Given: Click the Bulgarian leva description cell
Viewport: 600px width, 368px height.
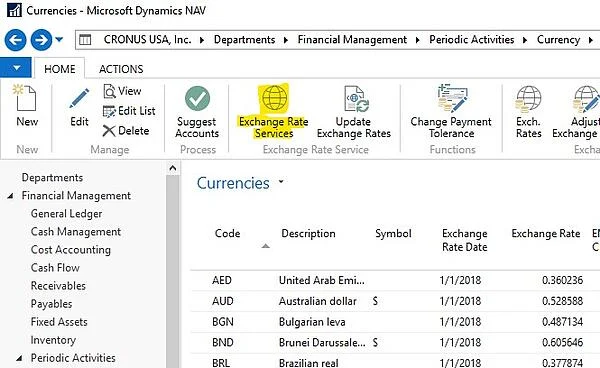Looking at the screenshot, I should coord(312,322).
